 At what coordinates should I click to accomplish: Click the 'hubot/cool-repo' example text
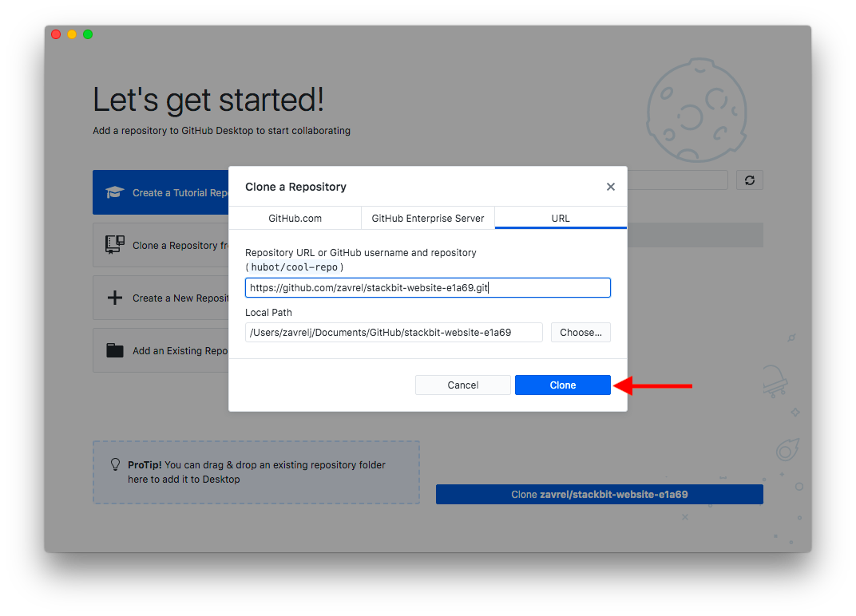coord(294,267)
